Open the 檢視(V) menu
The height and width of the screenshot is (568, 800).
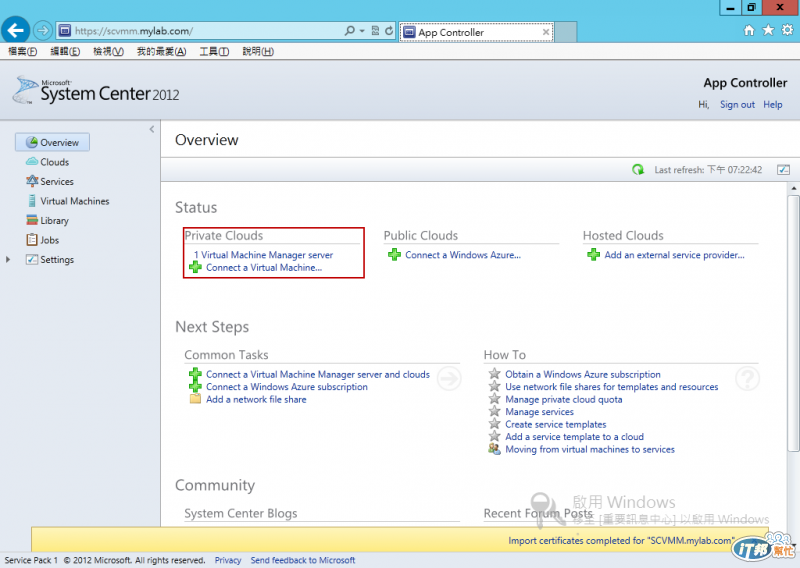tap(108, 52)
